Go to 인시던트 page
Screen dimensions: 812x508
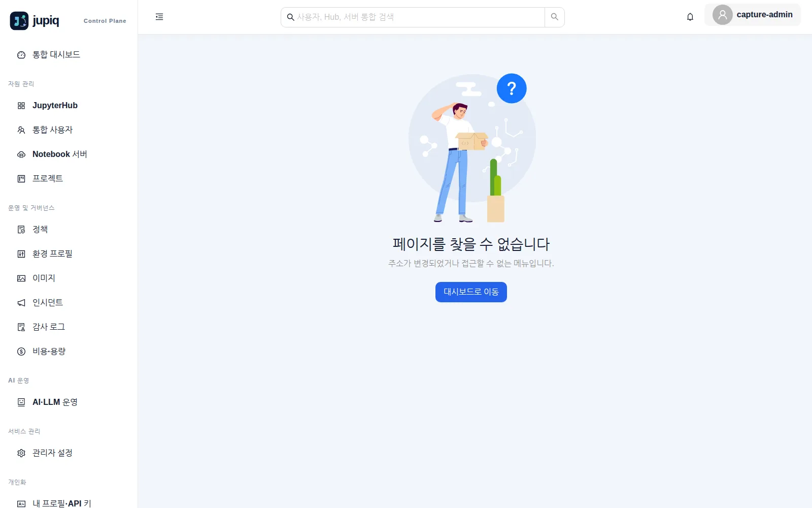tap(69, 303)
